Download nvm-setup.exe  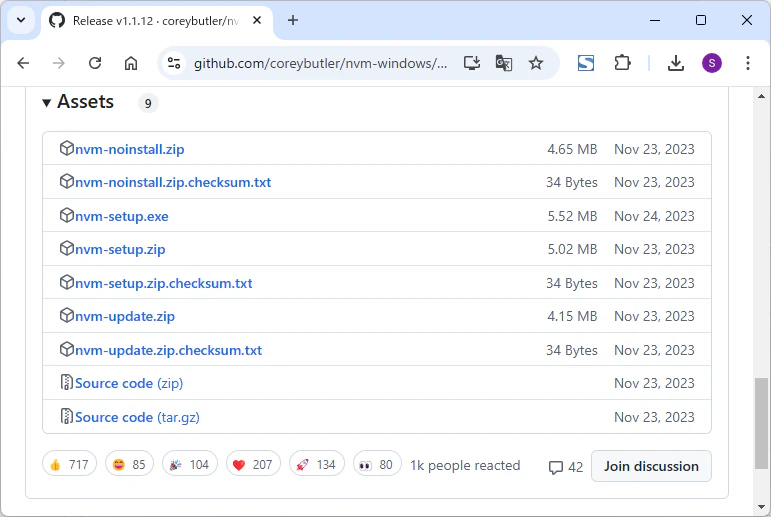121,216
